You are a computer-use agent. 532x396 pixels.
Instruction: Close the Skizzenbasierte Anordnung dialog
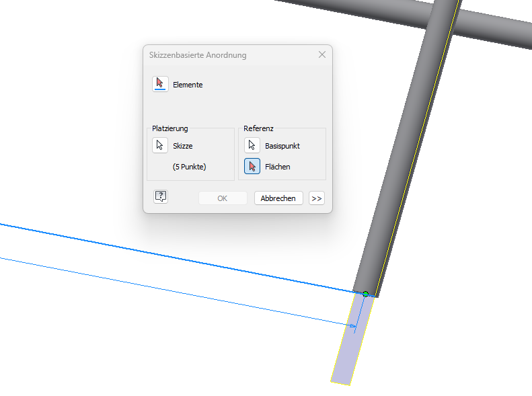322,54
